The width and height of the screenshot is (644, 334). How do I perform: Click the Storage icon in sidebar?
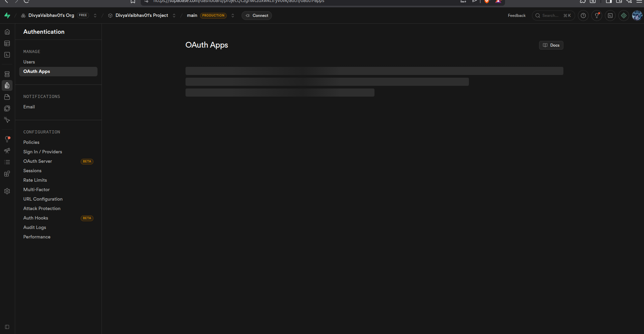7,97
